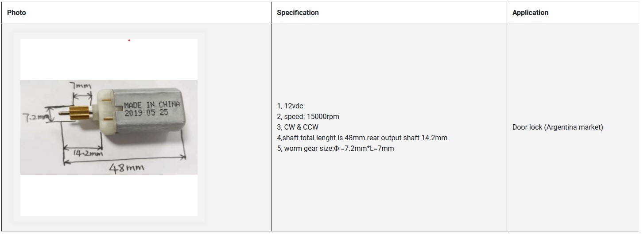Click the "MADE IN CHINA" print on the motor
644x234 pixels.
(x=151, y=105)
